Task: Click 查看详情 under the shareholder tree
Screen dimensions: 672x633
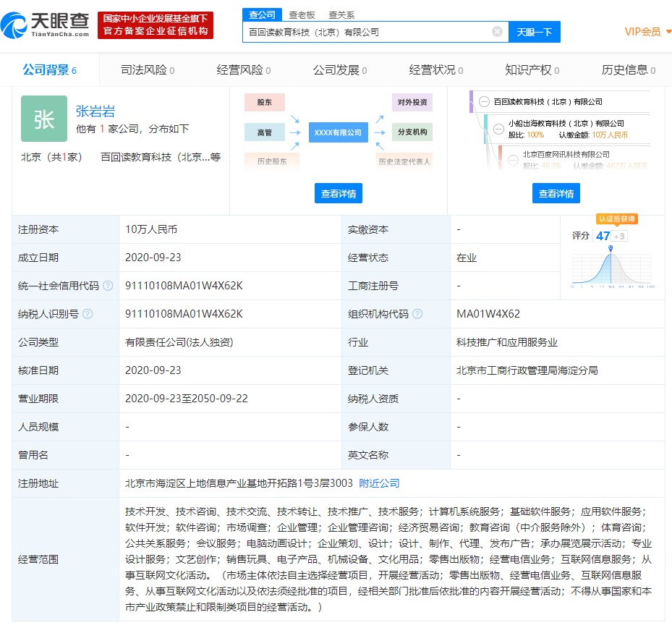Action: (556, 193)
